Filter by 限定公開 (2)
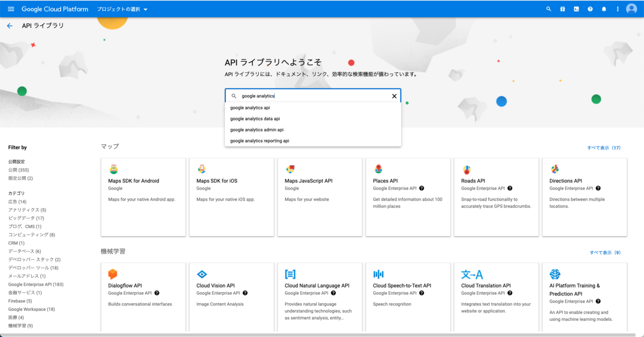This screenshot has height=337, width=644. tap(20, 178)
